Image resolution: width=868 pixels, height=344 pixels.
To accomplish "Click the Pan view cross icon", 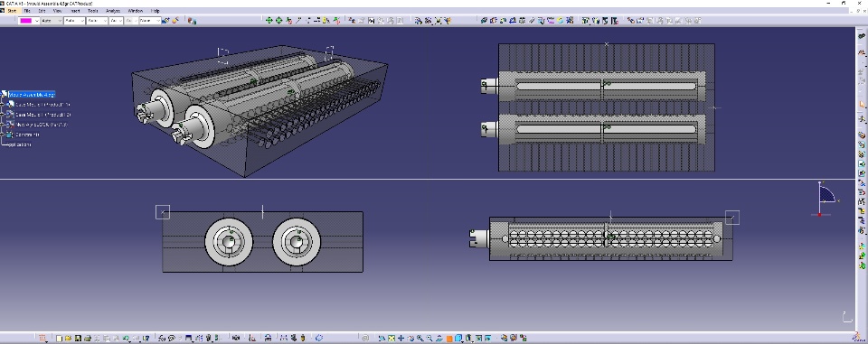I will click(401, 338).
